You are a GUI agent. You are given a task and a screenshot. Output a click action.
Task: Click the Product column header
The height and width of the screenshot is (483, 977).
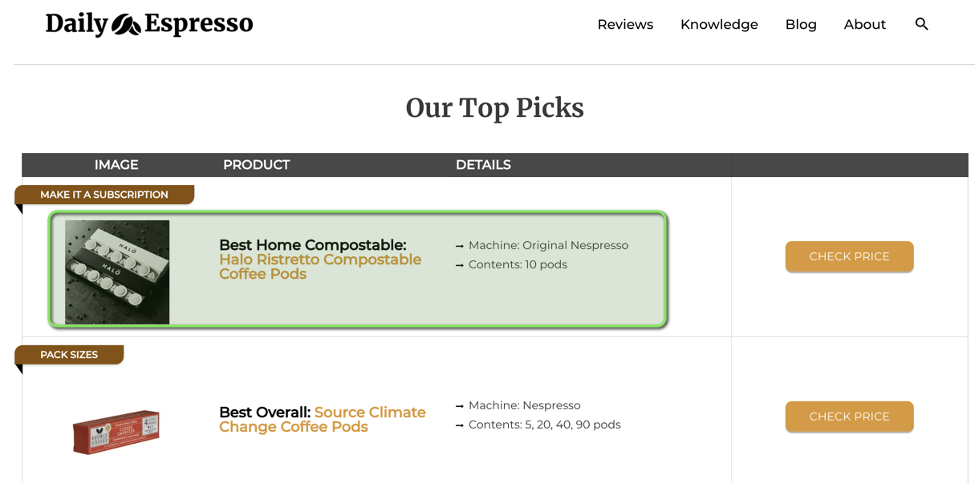tap(256, 165)
